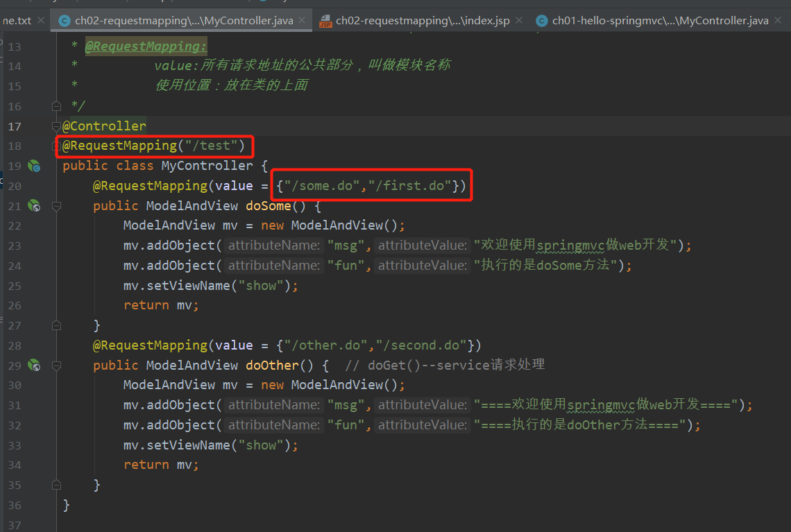Image resolution: width=791 pixels, height=532 pixels.
Task: Close the index.jsp tab
Action: [518, 20]
